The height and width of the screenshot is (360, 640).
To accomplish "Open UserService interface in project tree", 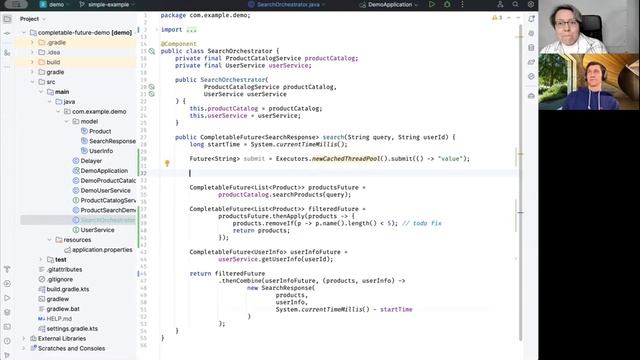I will click(93, 230).
